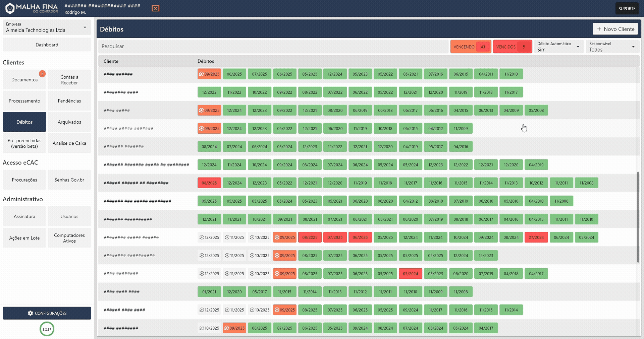644x339 pixels.
Task: Click the Malha Fina logo icon
Action: click(10, 8)
